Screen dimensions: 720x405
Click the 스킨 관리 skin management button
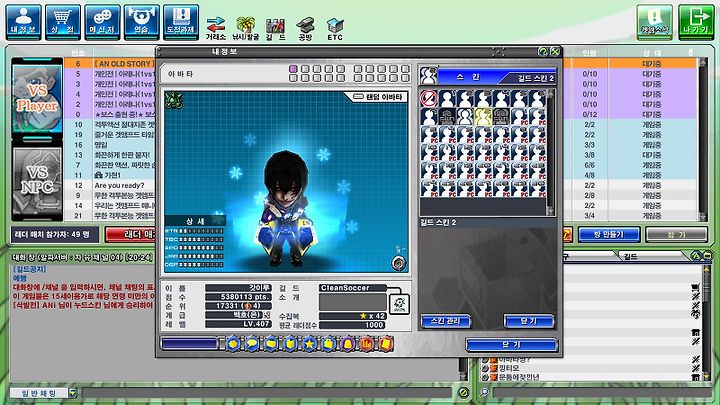click(445, 321)
